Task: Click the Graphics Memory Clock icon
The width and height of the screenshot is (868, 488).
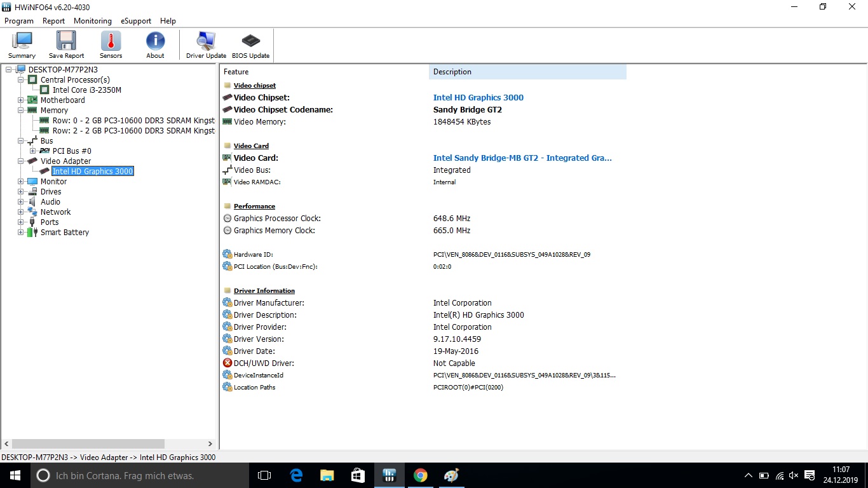Action: point(227,231)
